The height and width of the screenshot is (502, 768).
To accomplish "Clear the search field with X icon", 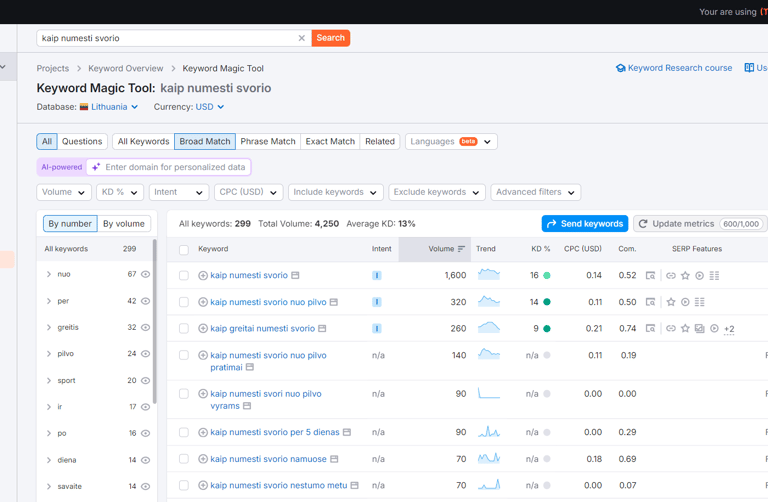I will (301, 38).
